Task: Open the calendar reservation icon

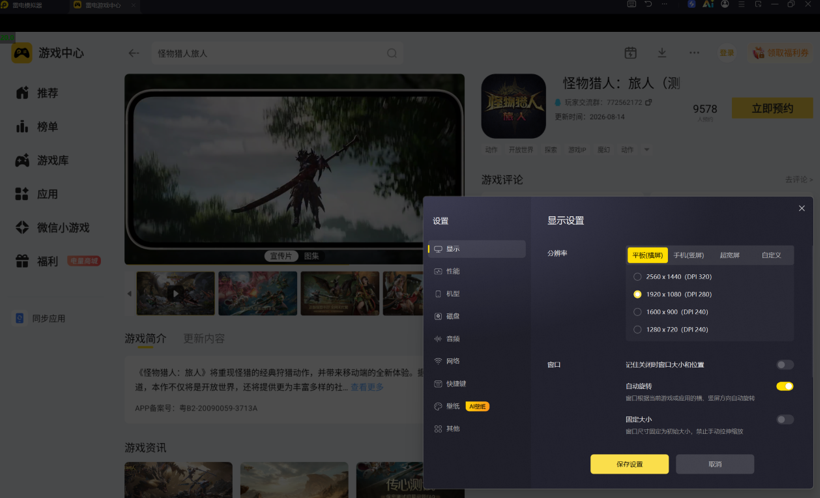Action: (x=631, y=53)
